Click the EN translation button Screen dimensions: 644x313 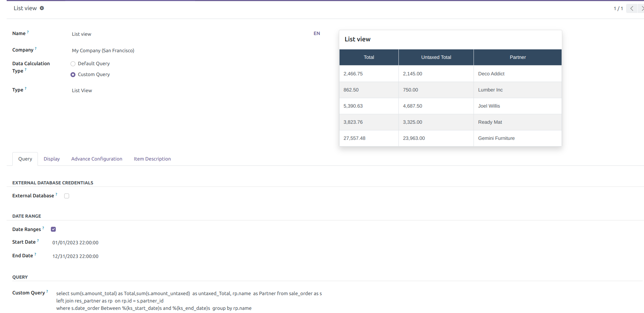(317, 33)
